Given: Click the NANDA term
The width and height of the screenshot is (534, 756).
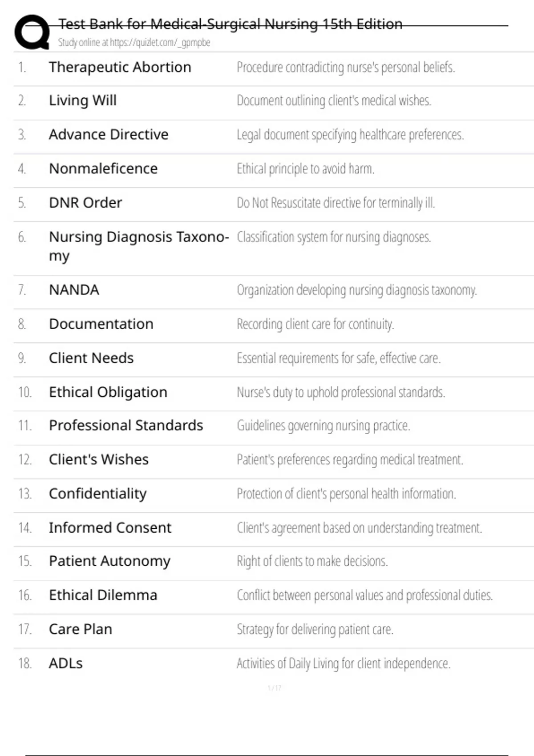Looking at the screenshot, I should pos(74,290).
